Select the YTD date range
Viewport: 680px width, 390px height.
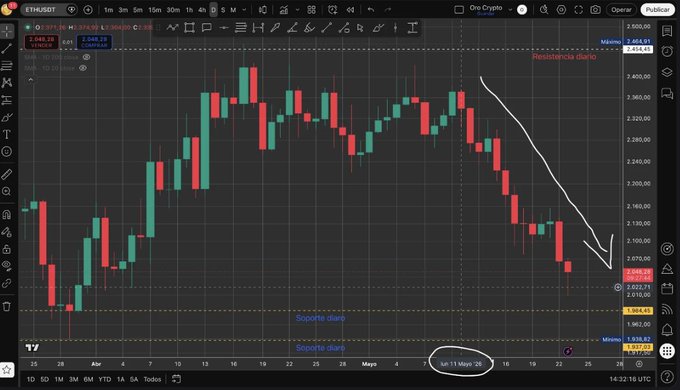coord(105,379)
